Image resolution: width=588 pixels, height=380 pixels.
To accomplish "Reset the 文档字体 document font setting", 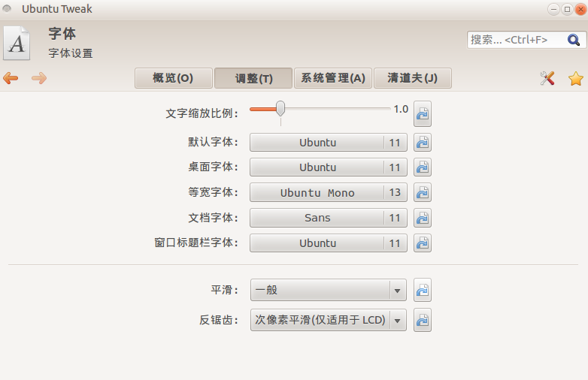I will [x=423, y=218].
